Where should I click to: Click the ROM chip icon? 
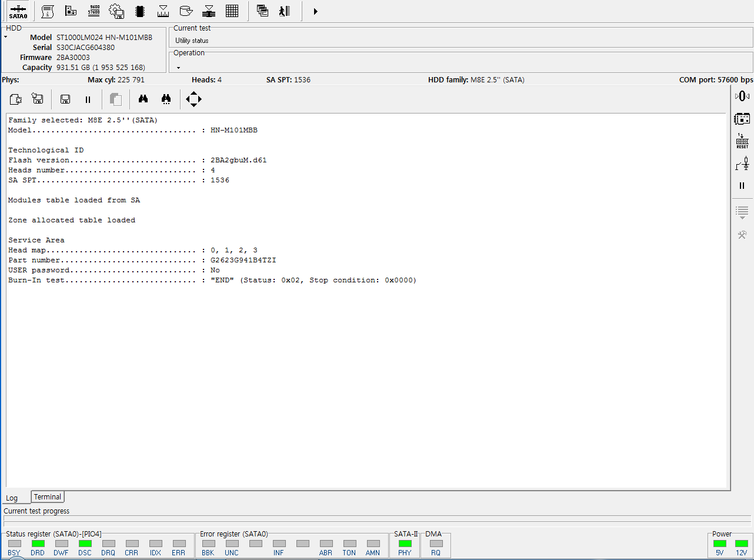click(140, 11)
